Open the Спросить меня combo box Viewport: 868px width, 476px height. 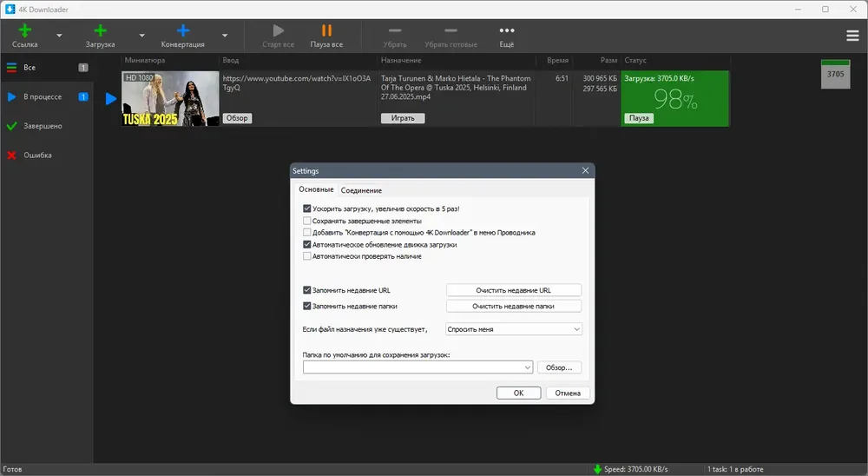pyautogui.click(x=514, y=329)
